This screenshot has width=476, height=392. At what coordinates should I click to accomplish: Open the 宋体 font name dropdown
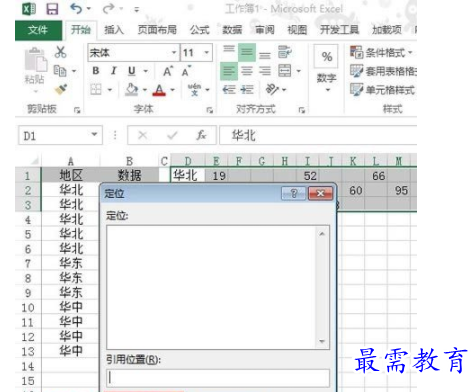(174, 53)
